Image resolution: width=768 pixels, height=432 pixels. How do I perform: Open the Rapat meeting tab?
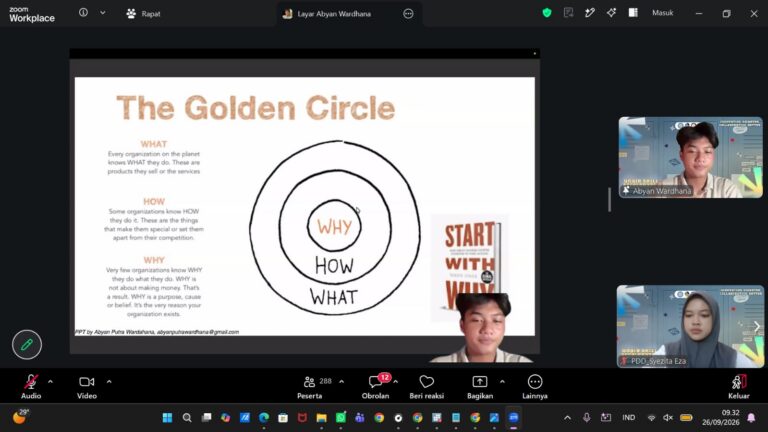click(x=143, y=14)
